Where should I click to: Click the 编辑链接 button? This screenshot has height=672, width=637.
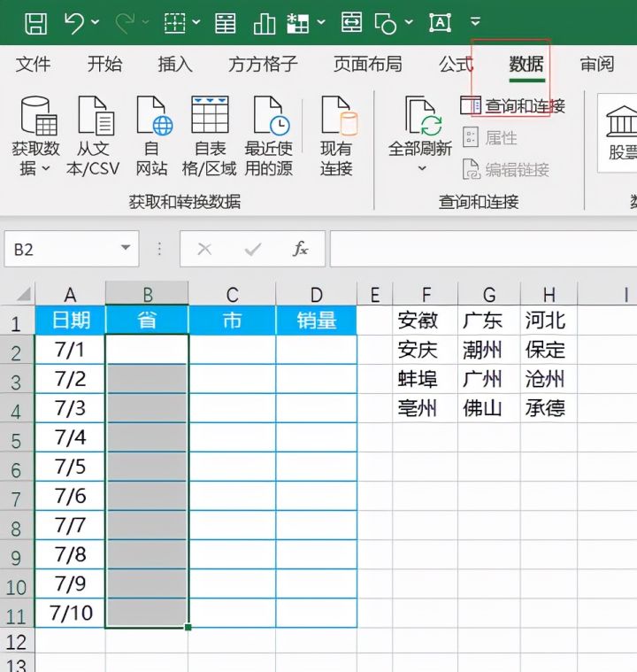pyautogui.click(x=506, y=170)
